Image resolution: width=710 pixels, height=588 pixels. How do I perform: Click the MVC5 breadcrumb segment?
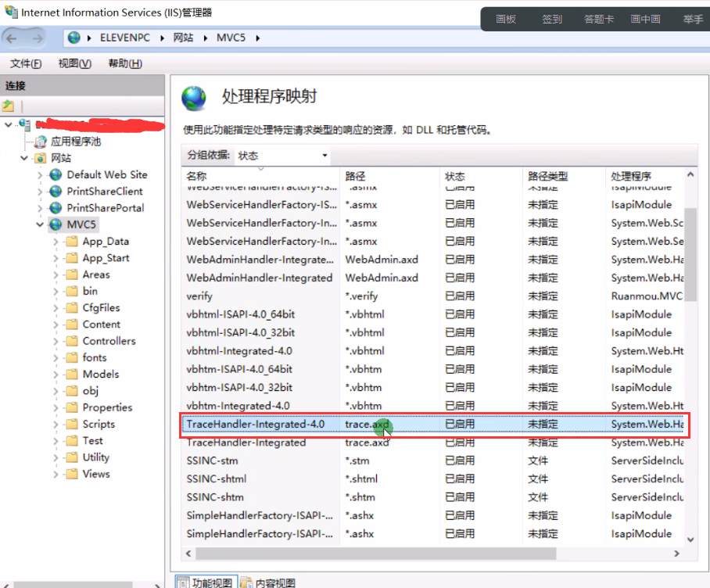(231, 38)
